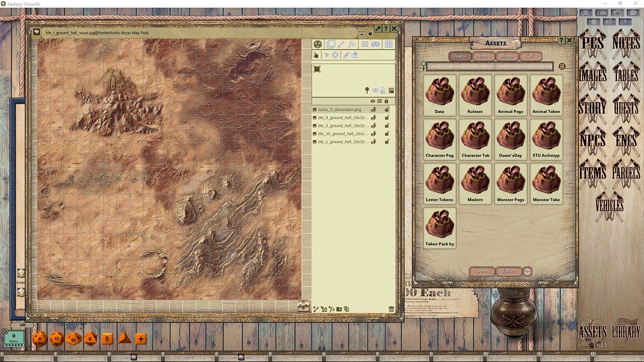644x362 pixels.
Task: Open the Grid settings icon on the map
Action: tap(388, 44)
